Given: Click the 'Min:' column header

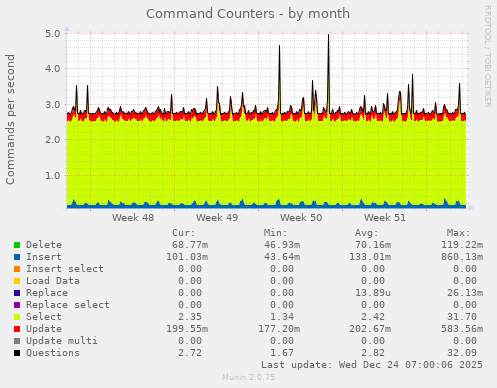Looking at the screenshot, I should pyautogui.click(x=275, y=233).
